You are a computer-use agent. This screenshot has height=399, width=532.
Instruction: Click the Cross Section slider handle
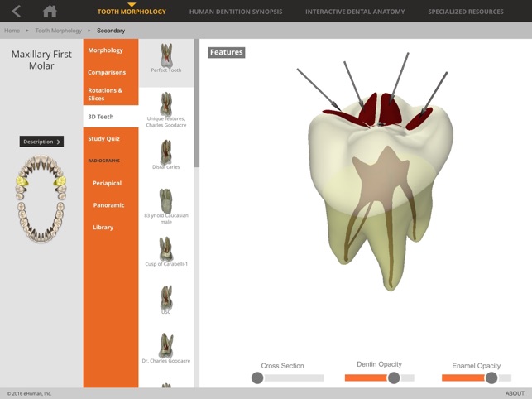pos(257,377)
